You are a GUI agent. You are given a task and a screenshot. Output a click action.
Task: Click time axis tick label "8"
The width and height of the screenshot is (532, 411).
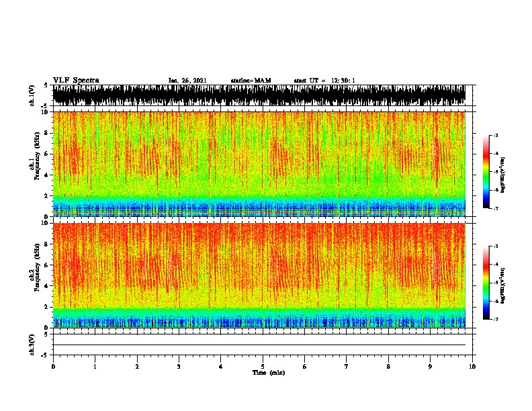point(388,367)
